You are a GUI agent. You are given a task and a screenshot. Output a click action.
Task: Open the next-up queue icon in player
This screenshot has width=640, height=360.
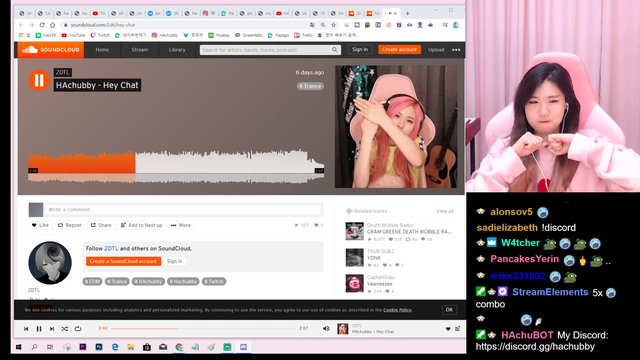457,329
